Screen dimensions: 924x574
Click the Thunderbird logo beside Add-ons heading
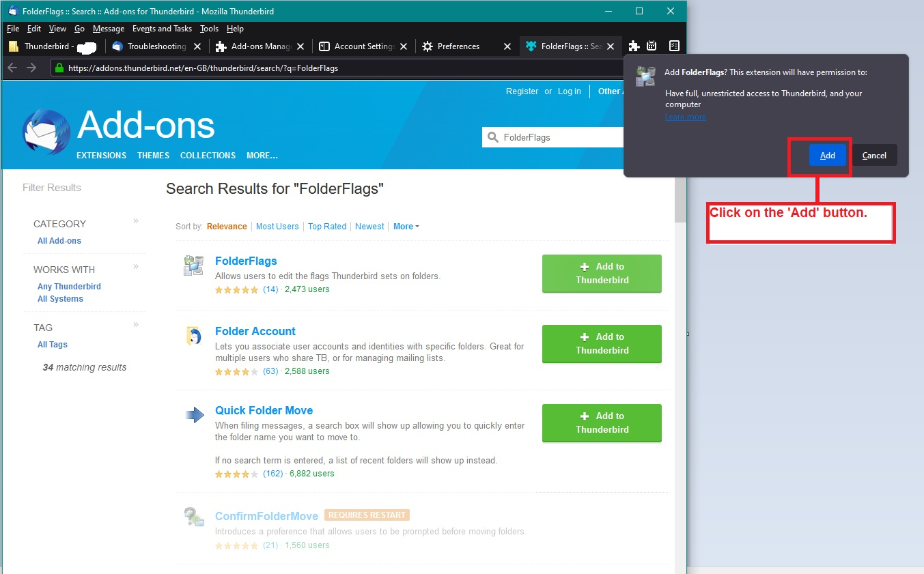click(46, 131)
